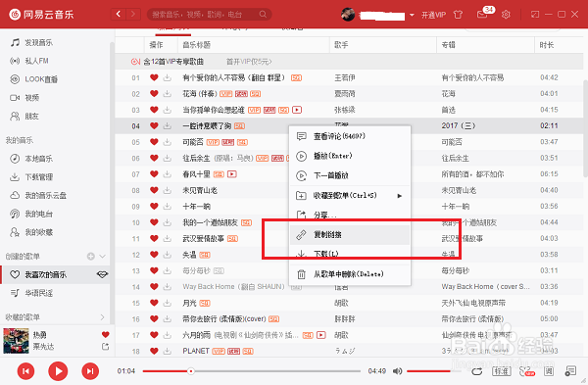Click 开通VIP link
Image resolution: width=588 pixels, height=385 pixels.
[433, 15]
